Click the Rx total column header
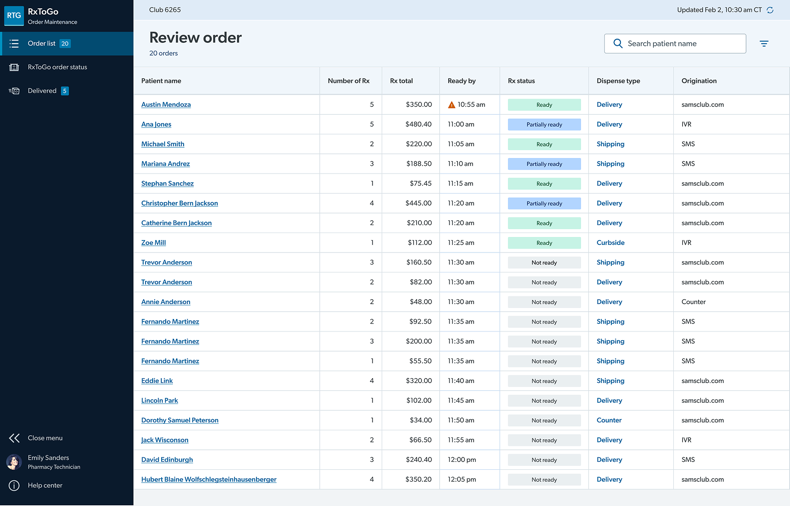This screenshot has width=790, height=512. point(402,81)
